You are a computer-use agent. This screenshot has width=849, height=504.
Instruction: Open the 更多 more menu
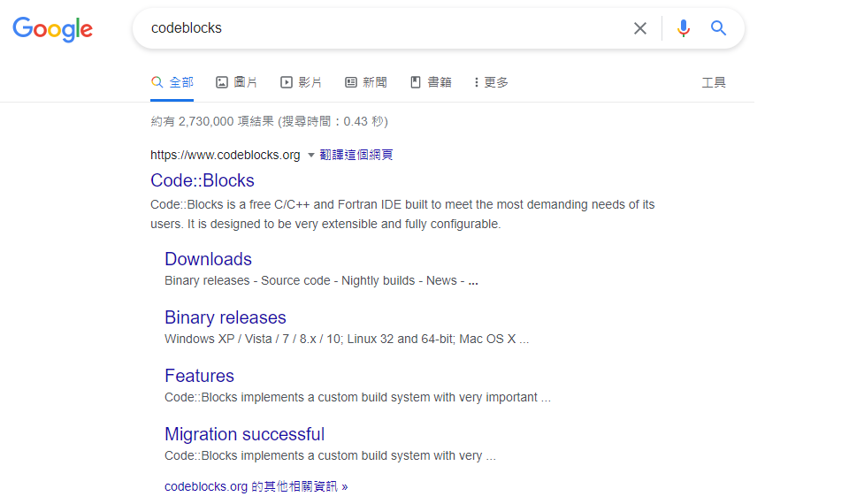[491, 82]
